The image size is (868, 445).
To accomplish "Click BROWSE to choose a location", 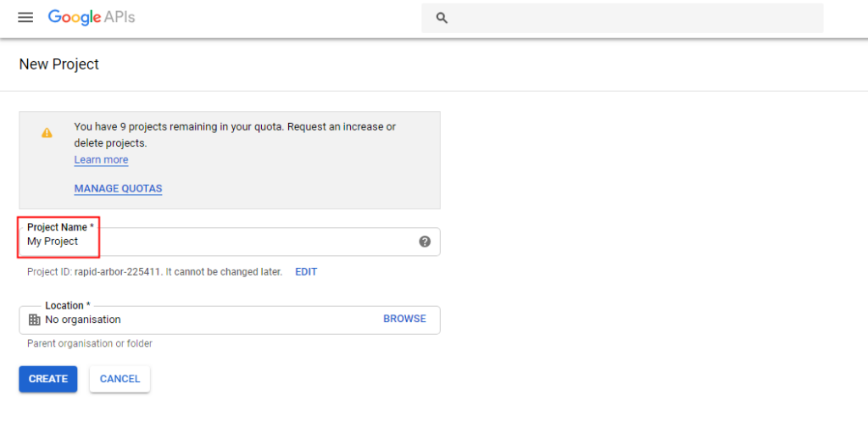I will 404,319.
